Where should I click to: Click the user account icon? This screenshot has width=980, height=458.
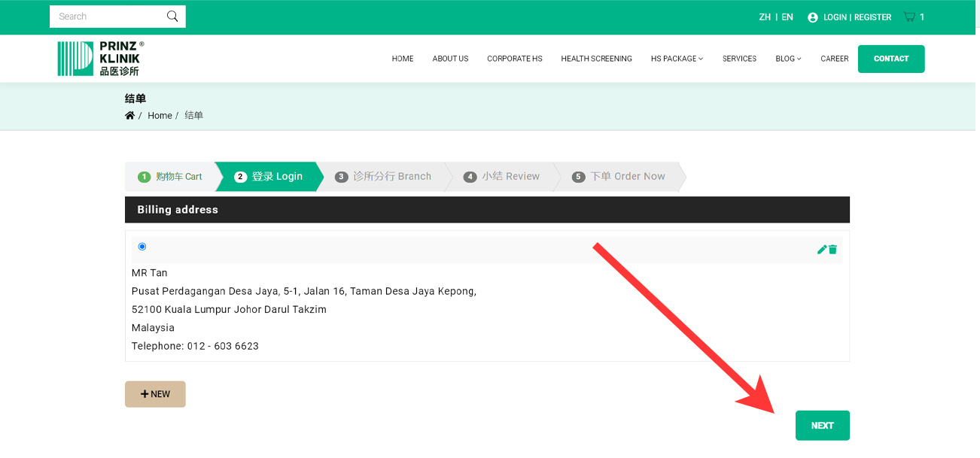click(813, 17)
